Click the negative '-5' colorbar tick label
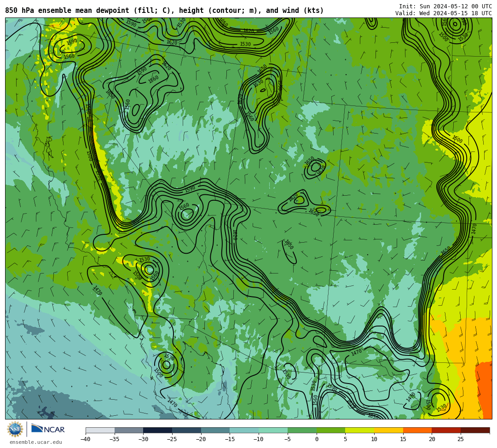Image resolution: width=497 pixels, height=448 pixels. pos(288,439)
